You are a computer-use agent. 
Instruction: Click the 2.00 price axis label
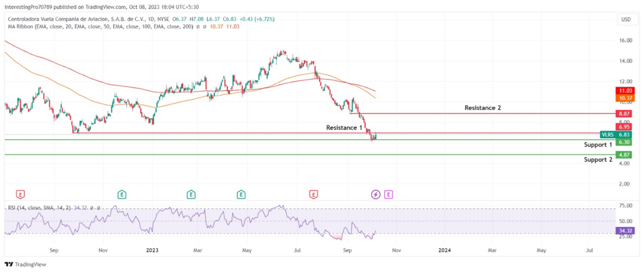coord(626,184)
